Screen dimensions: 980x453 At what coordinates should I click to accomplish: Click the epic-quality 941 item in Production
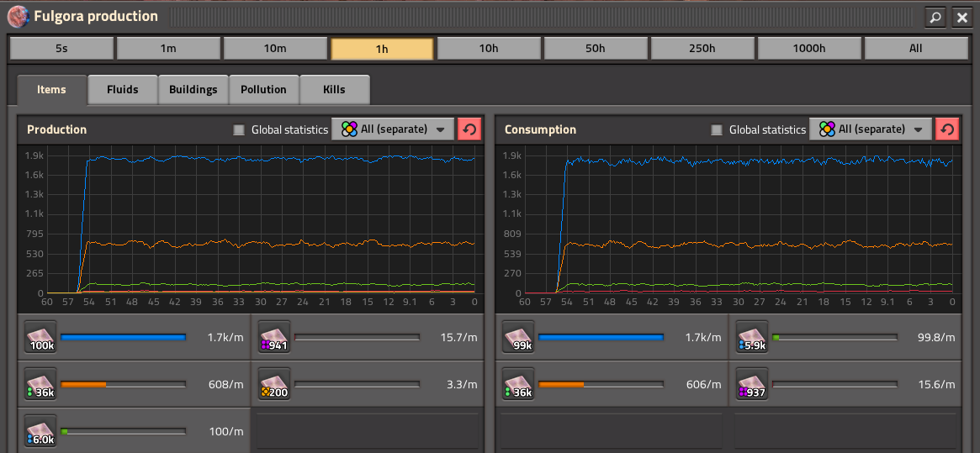[274, 337]
